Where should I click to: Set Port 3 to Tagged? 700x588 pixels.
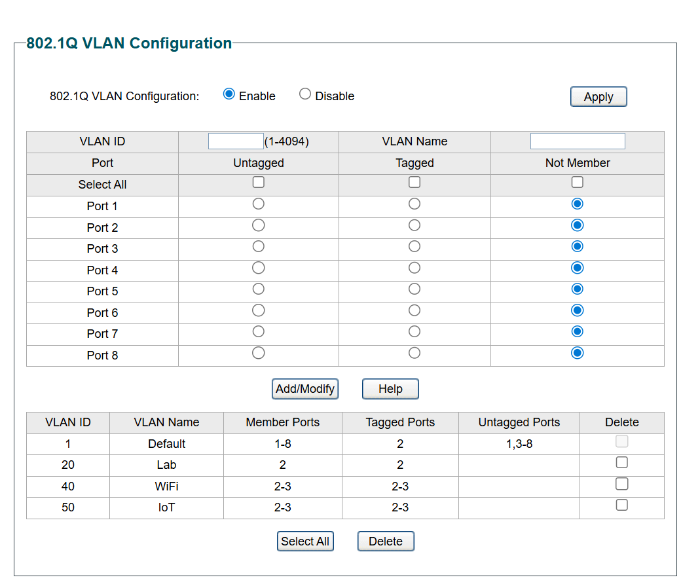pyautogui.click(x=414, y=246)
